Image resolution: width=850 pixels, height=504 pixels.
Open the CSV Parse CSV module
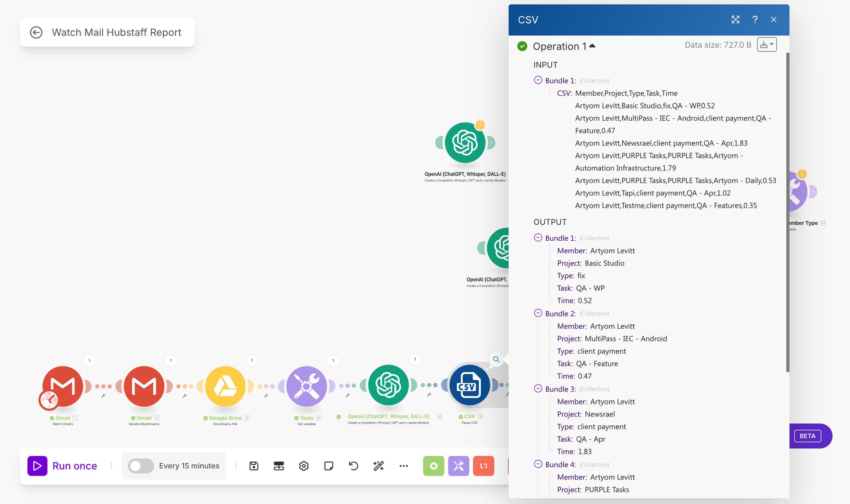coord(470,385)
